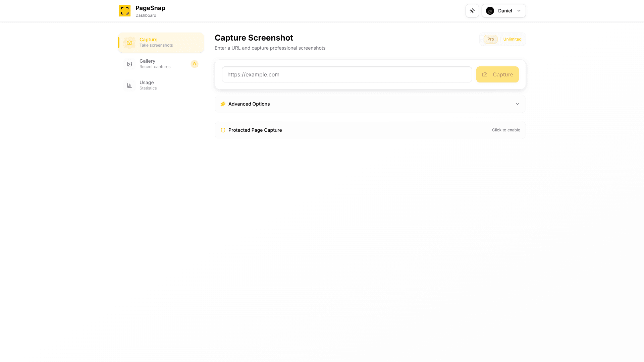Click the Usage statistics chart icon
This screenshot has width=644, height=362.
[x=129, y=85]
